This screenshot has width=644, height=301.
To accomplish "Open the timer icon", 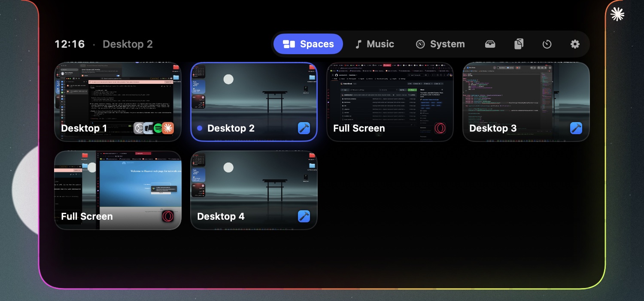I will click(x=547, y=44).
